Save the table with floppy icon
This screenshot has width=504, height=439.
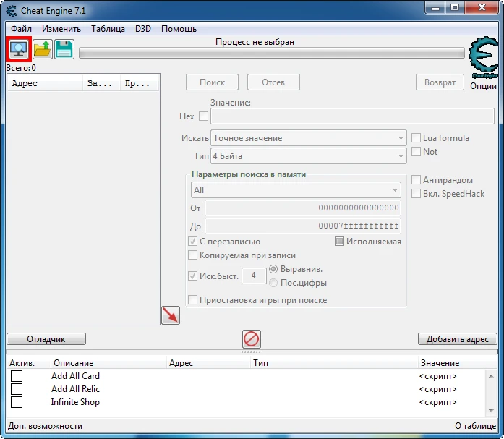click(64, 49)
